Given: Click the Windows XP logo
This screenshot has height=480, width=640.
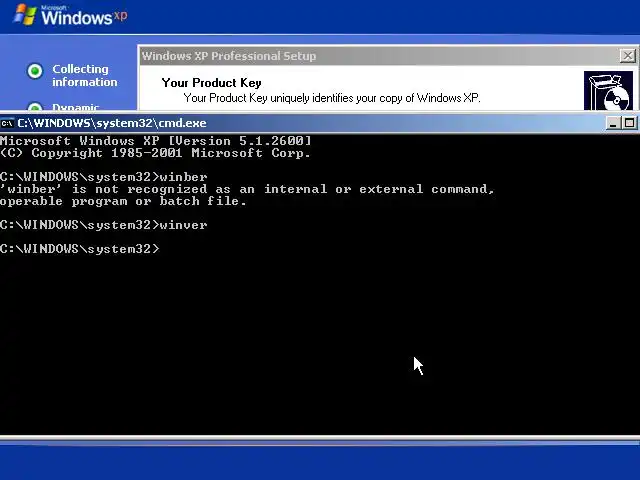Looking at the screenshot, I should 71,16.
